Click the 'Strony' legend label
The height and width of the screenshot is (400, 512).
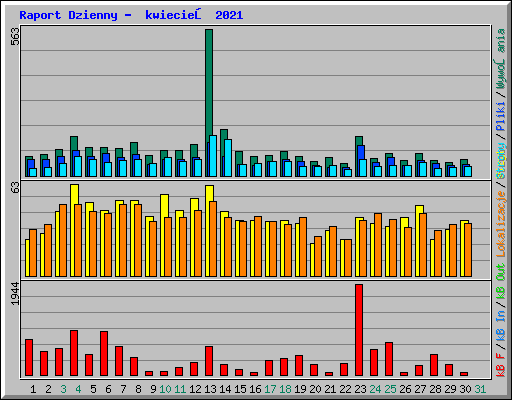[x=501, y=161]
